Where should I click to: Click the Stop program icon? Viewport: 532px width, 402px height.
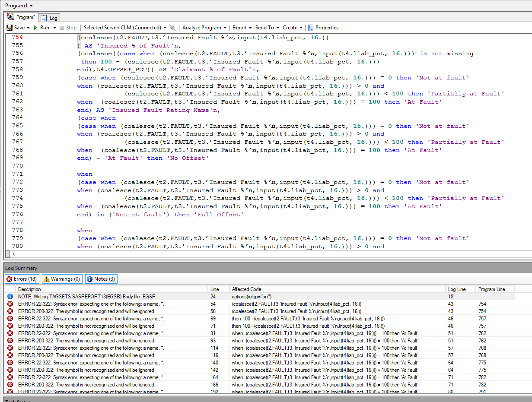click(x=62, y=28)
